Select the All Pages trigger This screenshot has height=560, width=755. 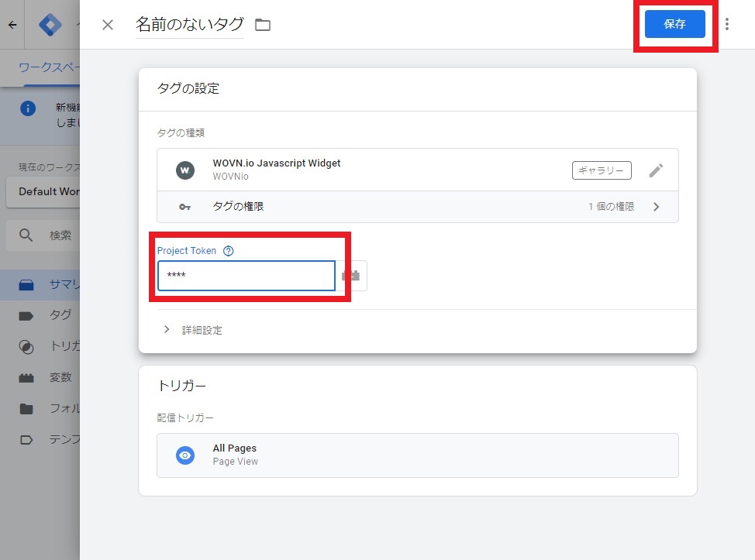417,455
